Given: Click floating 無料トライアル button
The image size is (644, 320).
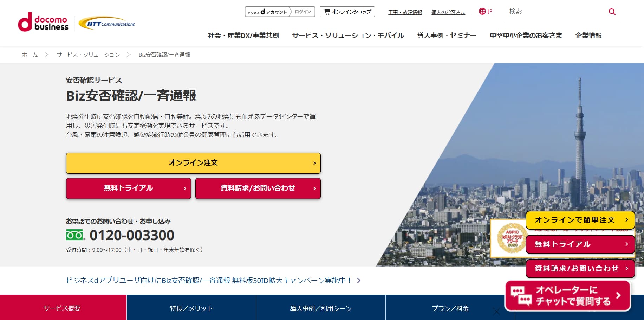Looking at the screenshot, I should click(580, 244).
